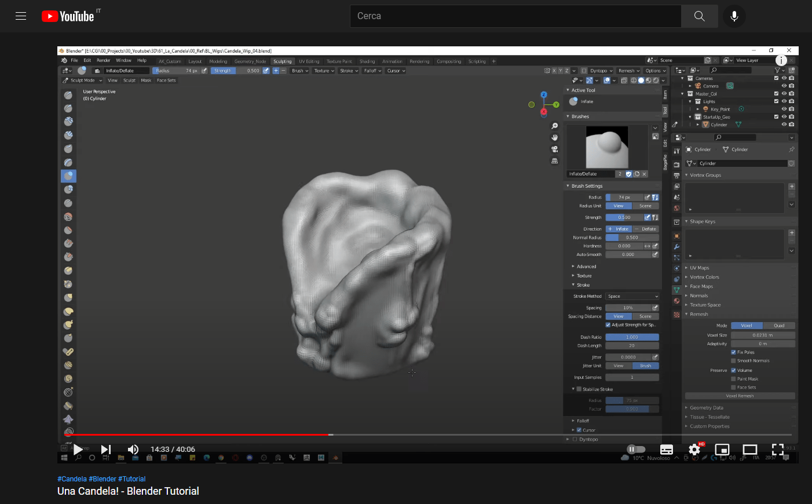Click the YouTube search magnifier button

coord(700,16)
